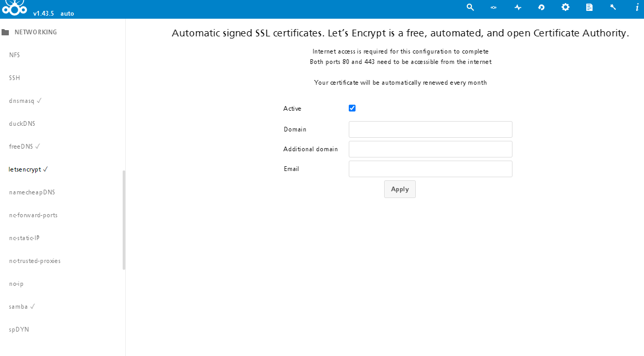Screen dimensions: 644x356
Task: Open the gear configuration icon
Action: 566,7
